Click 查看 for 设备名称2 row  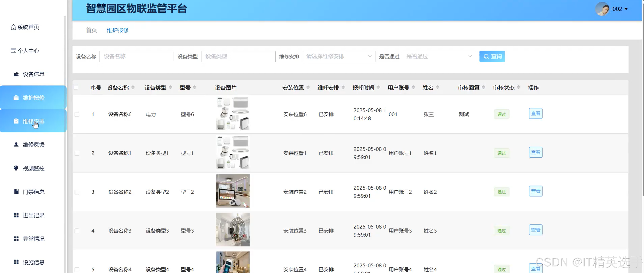(x=536, y=191)
